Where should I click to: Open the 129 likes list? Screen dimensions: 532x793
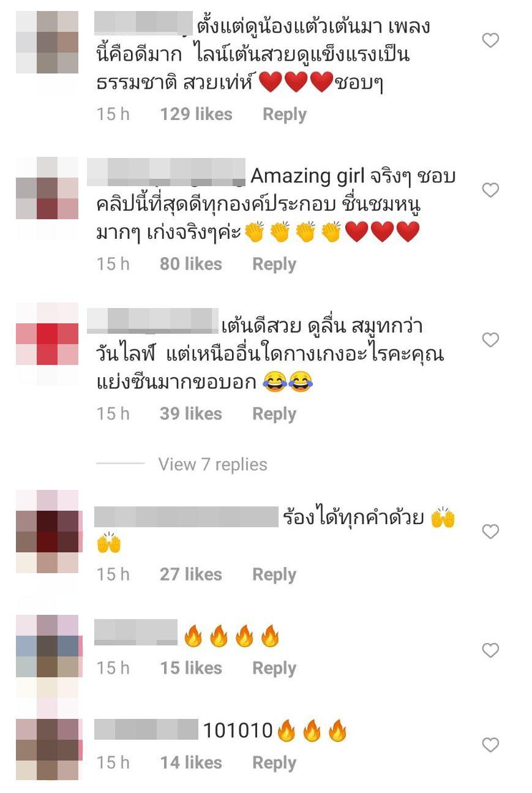point(197,114)
